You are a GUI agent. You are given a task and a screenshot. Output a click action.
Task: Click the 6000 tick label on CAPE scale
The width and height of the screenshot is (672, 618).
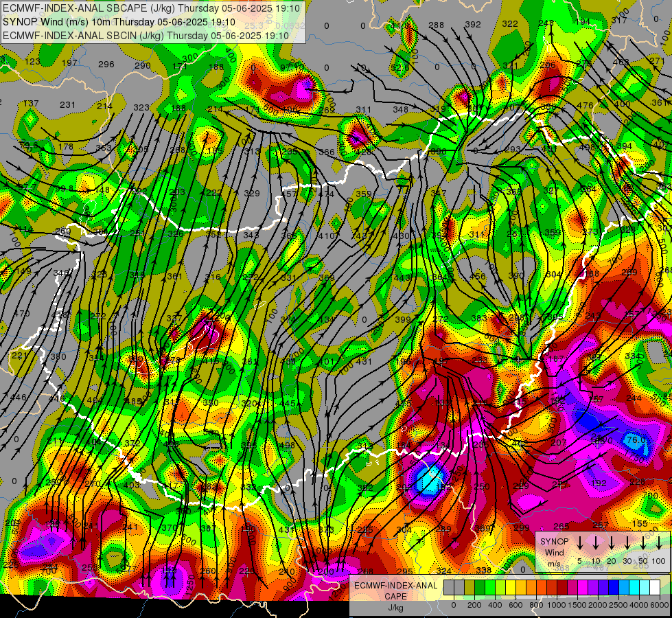click(660, 605)
